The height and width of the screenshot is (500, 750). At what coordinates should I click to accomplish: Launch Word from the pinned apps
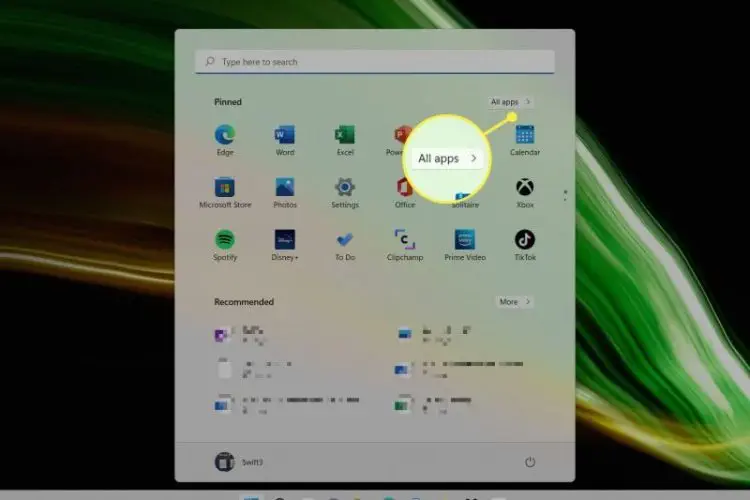[x=285, y=140]
